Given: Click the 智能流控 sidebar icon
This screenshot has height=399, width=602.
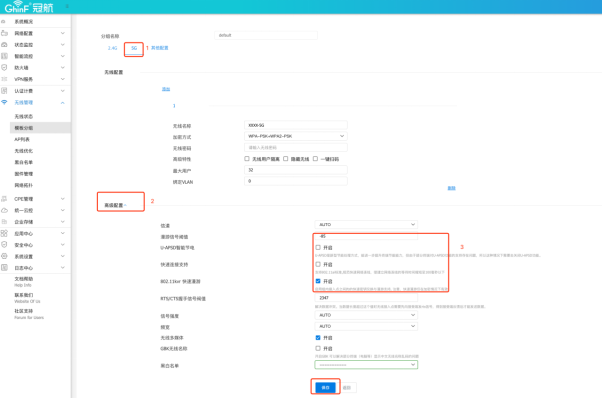Looking at the screenshot, I should point(4,56).
